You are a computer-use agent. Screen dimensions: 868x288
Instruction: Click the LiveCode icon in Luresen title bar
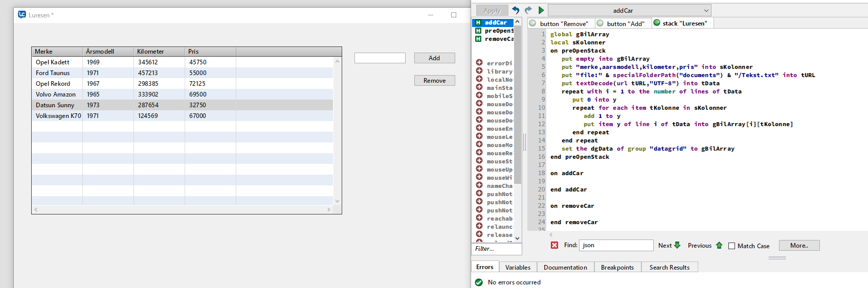pos(22,15)
